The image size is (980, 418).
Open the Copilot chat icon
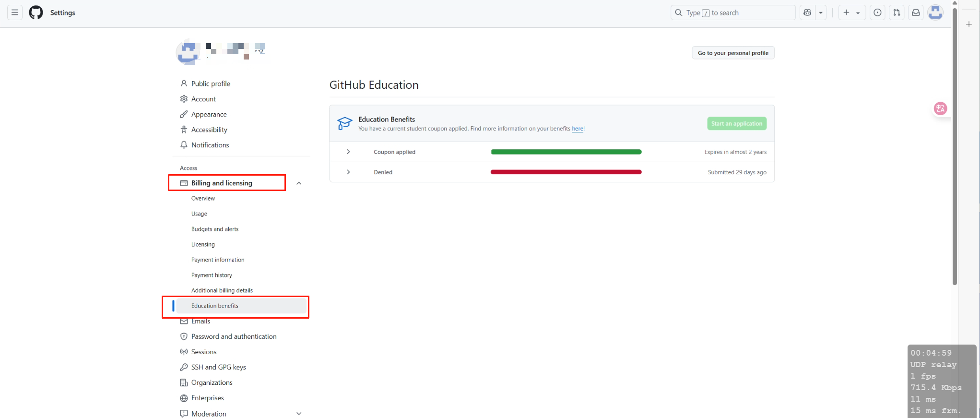point(808,12)
